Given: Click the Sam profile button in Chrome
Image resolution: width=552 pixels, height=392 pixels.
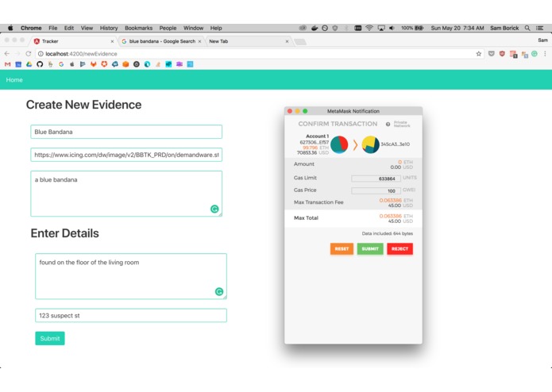Looking at the screenshot, I should tap(542, 40).
